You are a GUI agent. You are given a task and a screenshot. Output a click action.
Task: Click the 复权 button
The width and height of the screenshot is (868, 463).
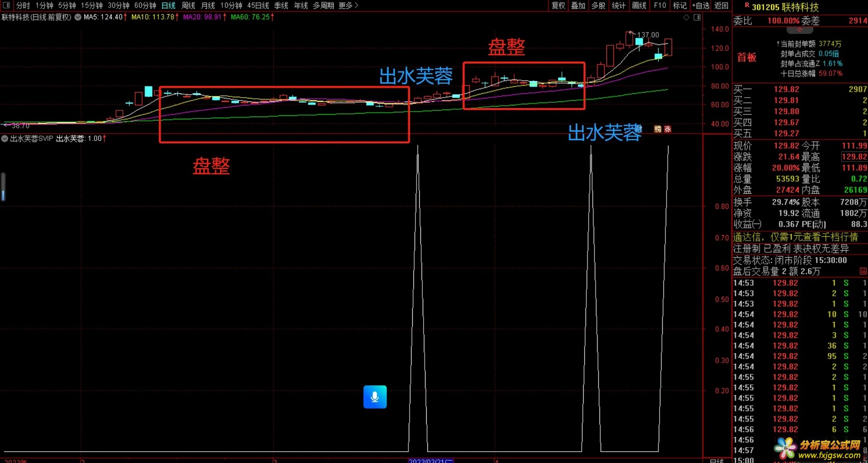(x=558, y=5)
